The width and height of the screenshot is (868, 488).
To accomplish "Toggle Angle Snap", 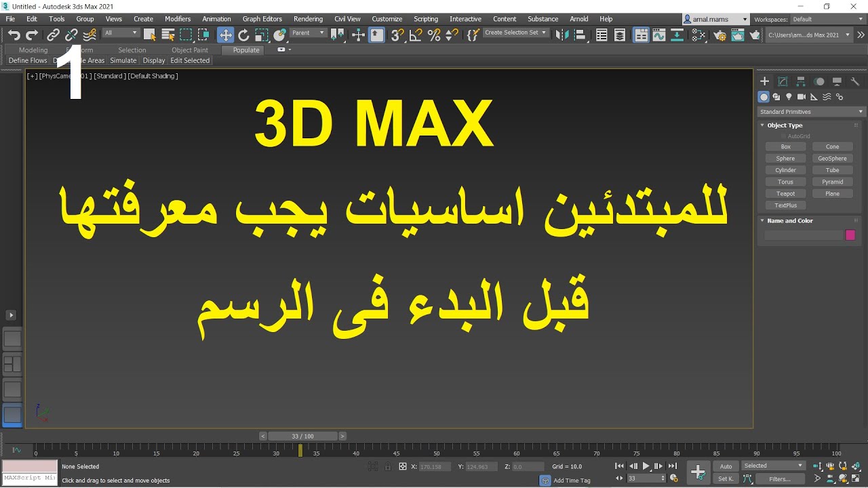I will pyautogui.click(x=416, y=35).
